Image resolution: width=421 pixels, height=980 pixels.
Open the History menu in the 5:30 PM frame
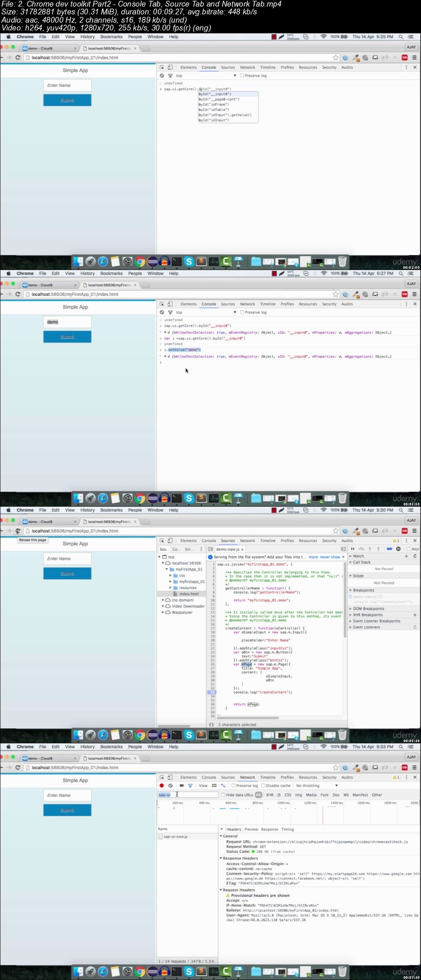pyautogui.click(x=88, y=510)
